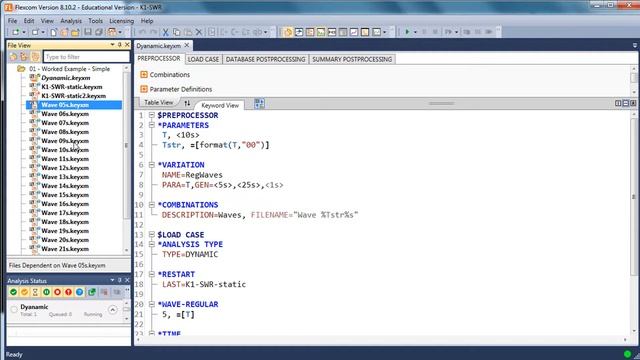
Task: Click the Save toolbar icon
Action: [88, 32]
